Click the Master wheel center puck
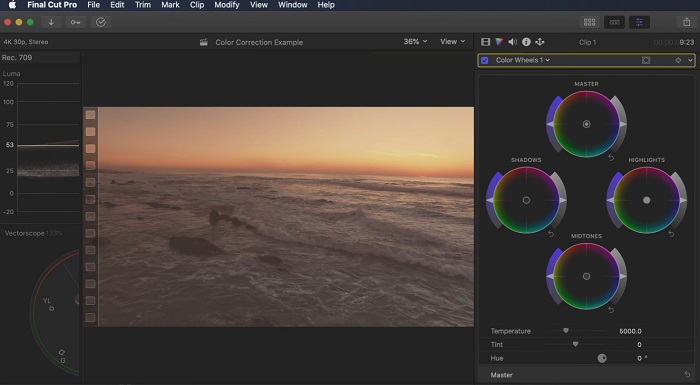700x385 pixels. [587, 124]
